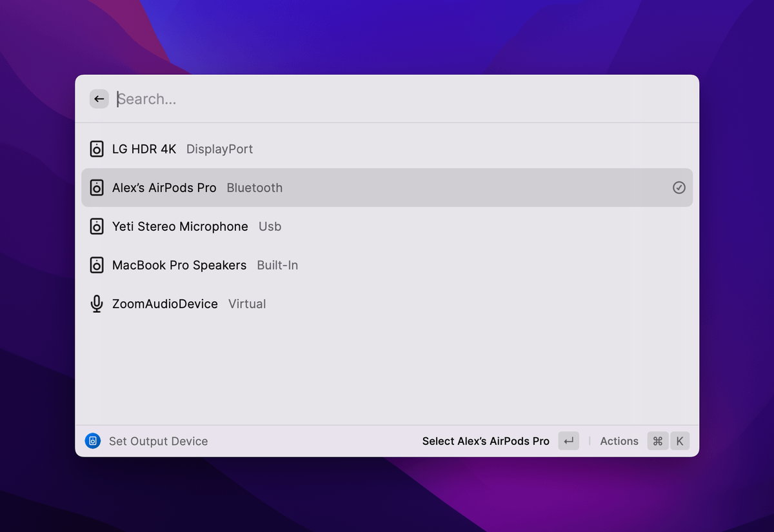Click the back arrow button

(x=99, y=99)
